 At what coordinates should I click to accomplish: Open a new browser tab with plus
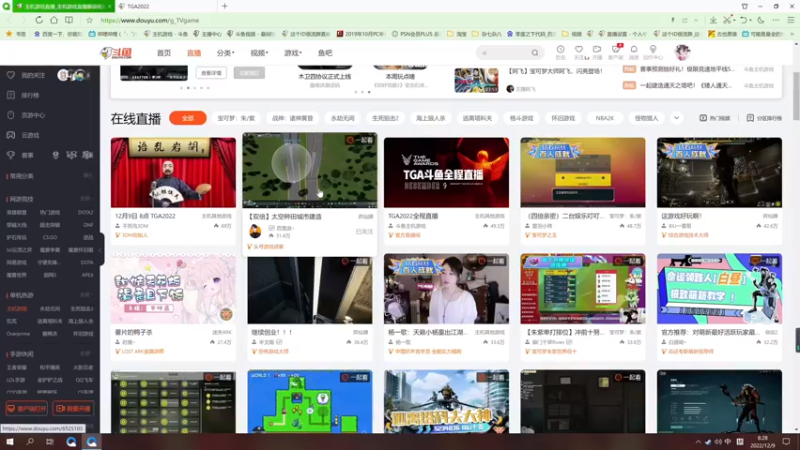coord(224,6)
